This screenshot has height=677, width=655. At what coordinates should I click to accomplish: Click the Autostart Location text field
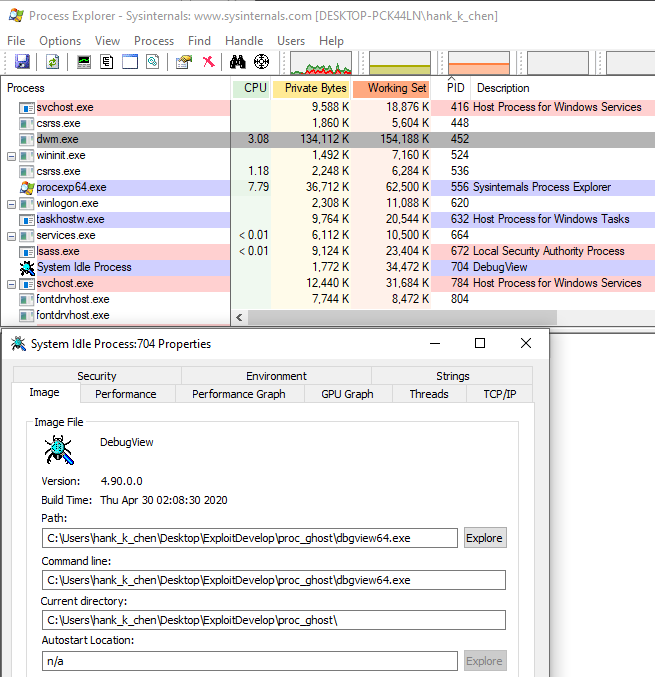(250, 661)
